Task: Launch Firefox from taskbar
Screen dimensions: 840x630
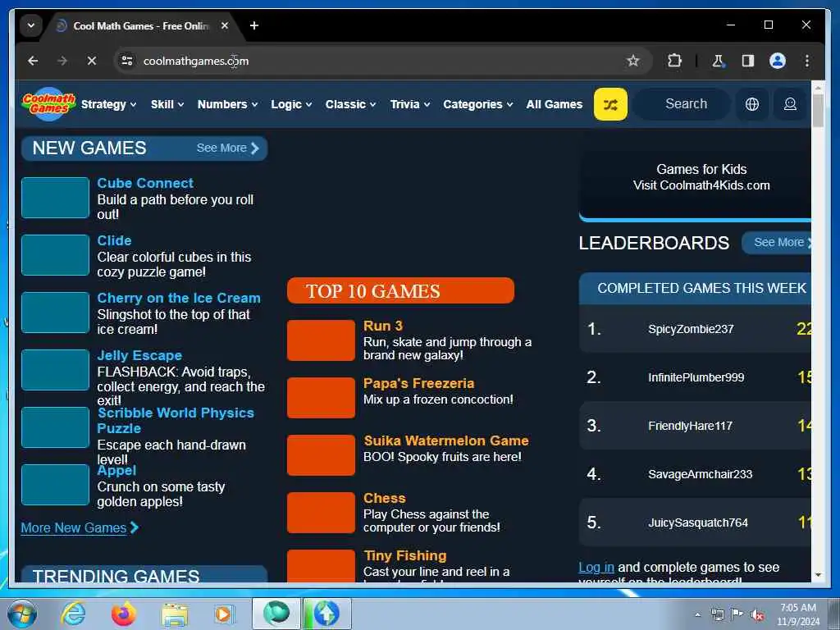Action: (x=124, y=614)
